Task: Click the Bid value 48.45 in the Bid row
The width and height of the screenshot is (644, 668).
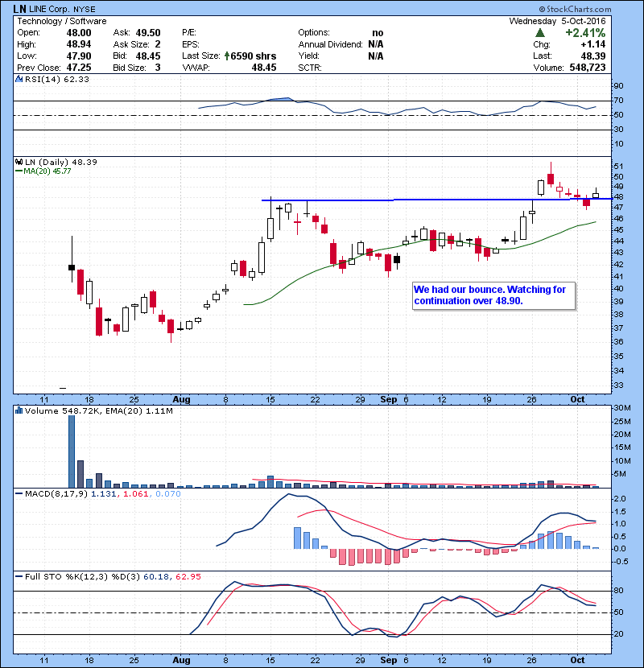Action: 148,56
